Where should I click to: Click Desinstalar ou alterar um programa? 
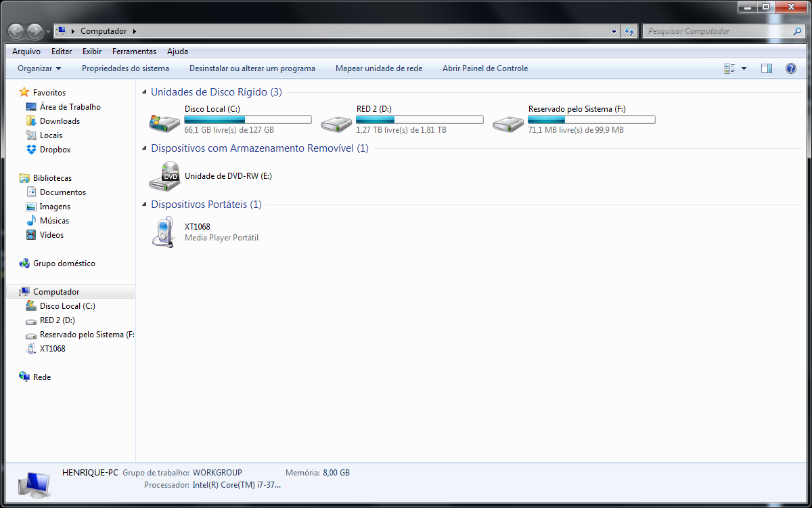click(252, 68)
